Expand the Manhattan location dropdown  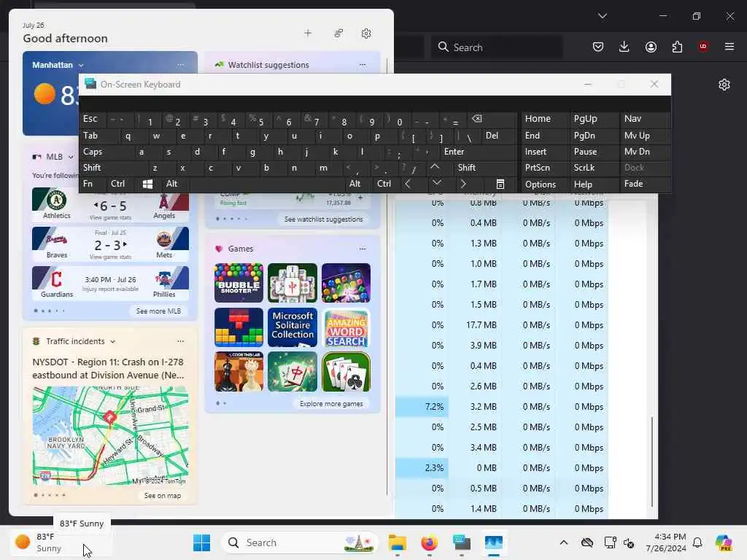pyautogui.click(x=81, y=65)
